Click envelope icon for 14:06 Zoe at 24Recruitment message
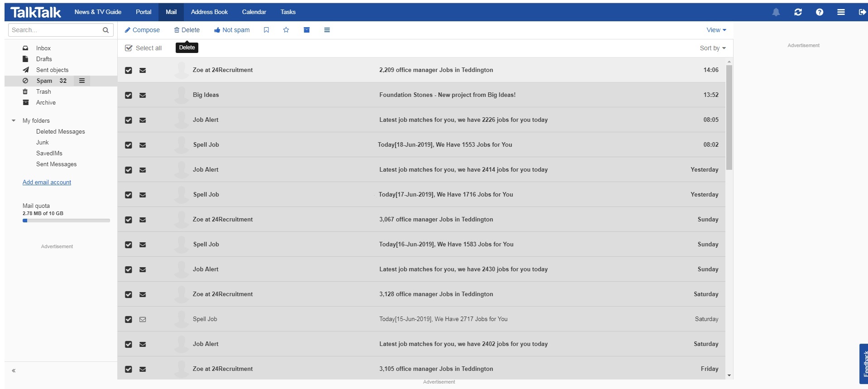This screenshot has width=868, height=389. [x=143, y=70]
